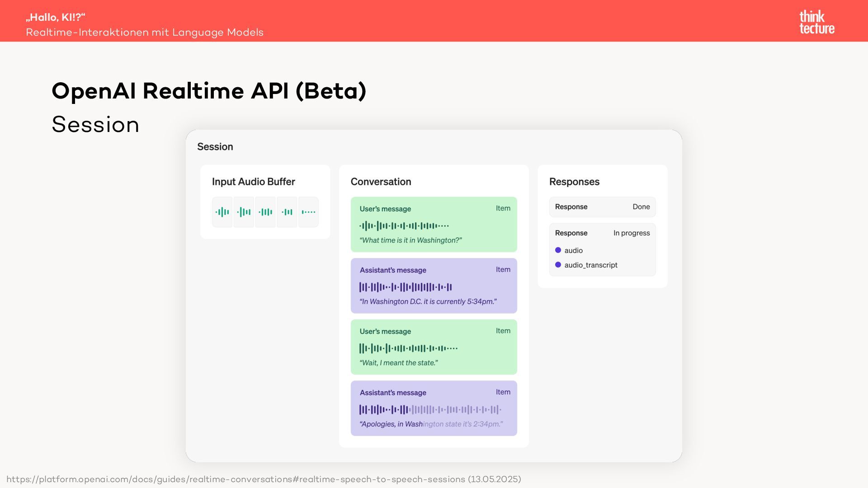Click waveform in 'What time is it' message

click(x=404, y=225)
